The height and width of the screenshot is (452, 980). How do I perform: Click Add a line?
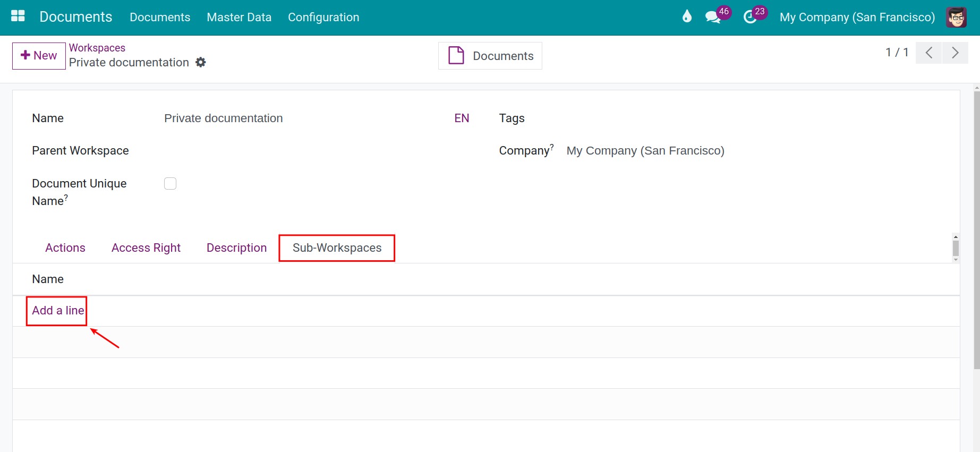point(58,311)
